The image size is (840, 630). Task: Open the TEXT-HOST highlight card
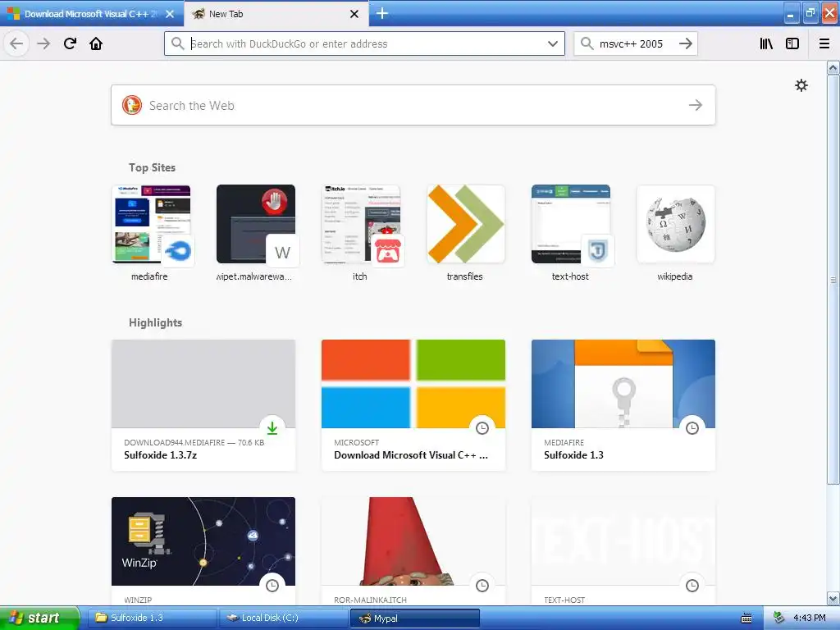click(x=623, y=551)
